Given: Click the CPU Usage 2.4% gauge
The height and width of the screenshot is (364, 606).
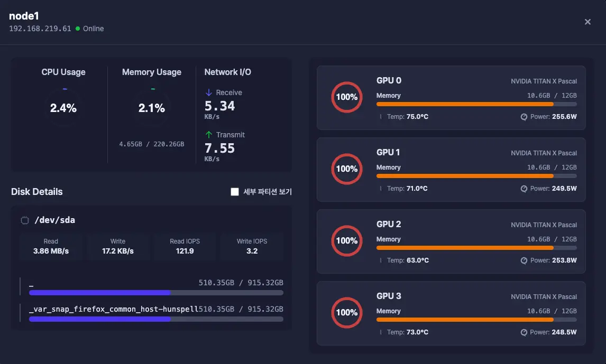Looking at the screenshot, I should (63, 108).
